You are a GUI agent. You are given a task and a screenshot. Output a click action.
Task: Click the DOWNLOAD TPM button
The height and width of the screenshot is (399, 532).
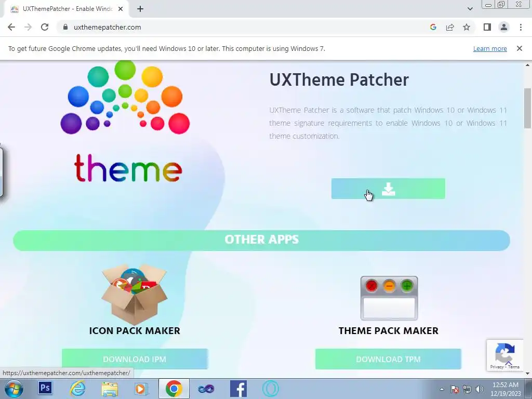[x=388, y=359]
